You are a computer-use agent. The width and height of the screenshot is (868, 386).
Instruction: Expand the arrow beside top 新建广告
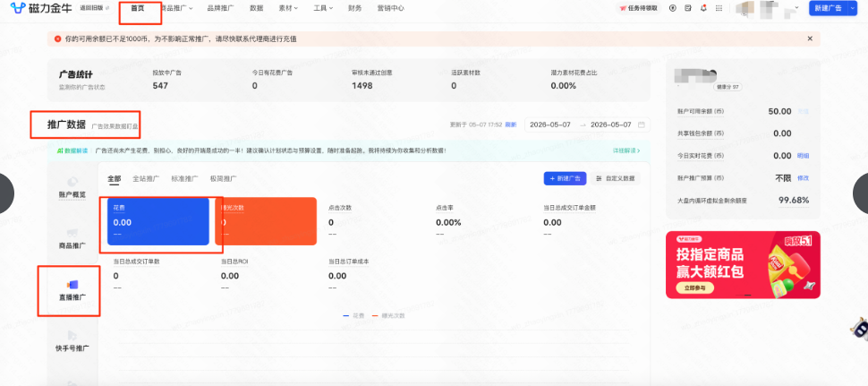pyautogui.click(x=853, y=8)
